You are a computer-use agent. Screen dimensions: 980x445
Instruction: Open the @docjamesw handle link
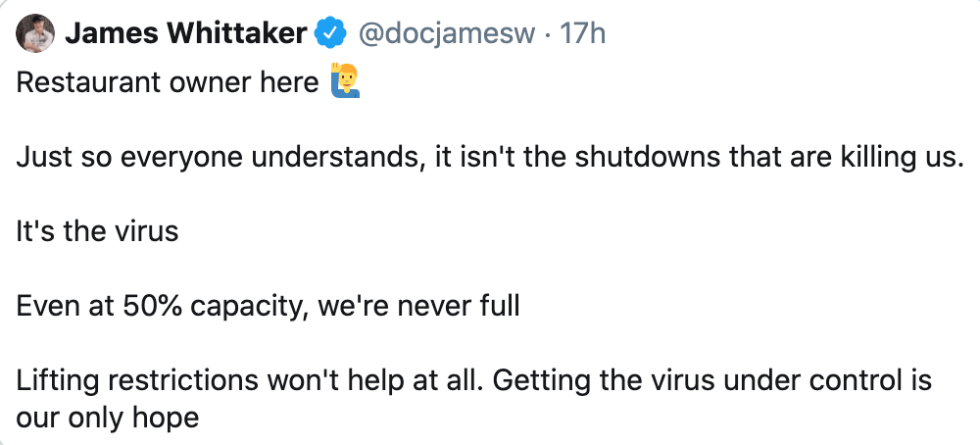coord(446,34)
